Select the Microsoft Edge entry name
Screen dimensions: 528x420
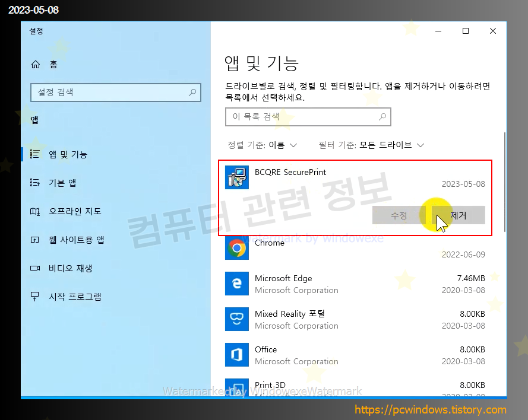(283, 278)
